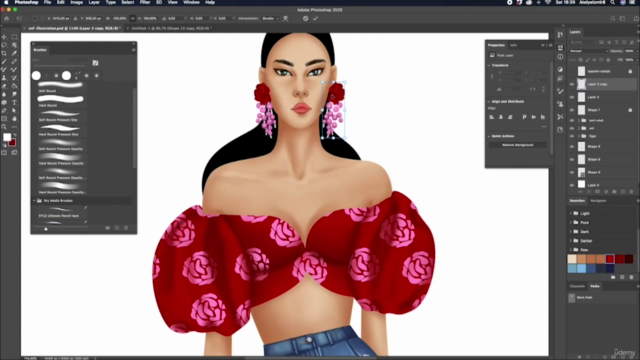Toggle the link width-height icon in options bar
Image resolution: width=640 pixels, height=360 pixels.
133,18
